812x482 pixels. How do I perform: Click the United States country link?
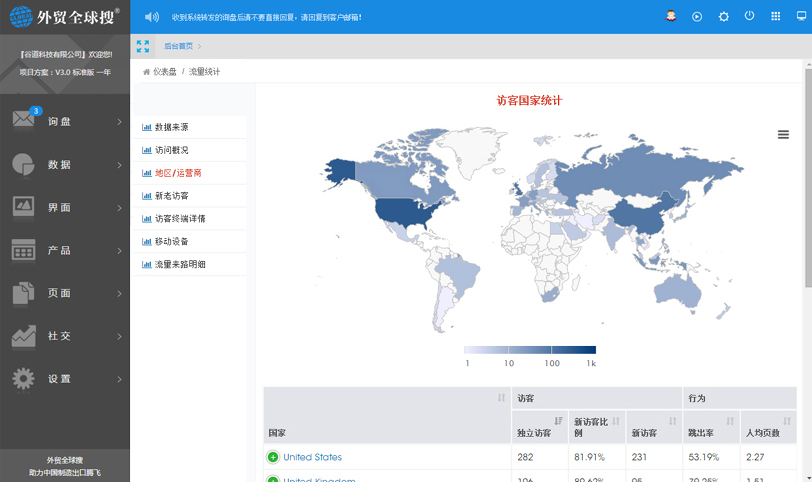312,457
